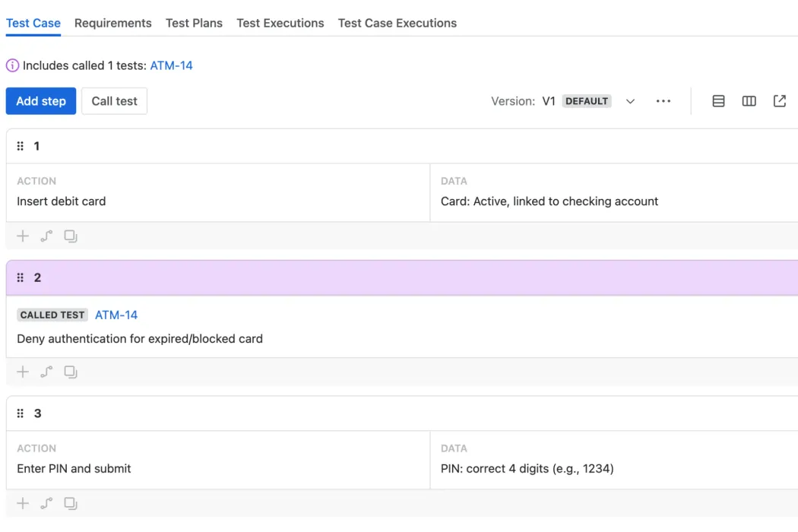Screen dimensions: 798x532
Task: Switch to the column layout view icon
Action: [749, 101]
